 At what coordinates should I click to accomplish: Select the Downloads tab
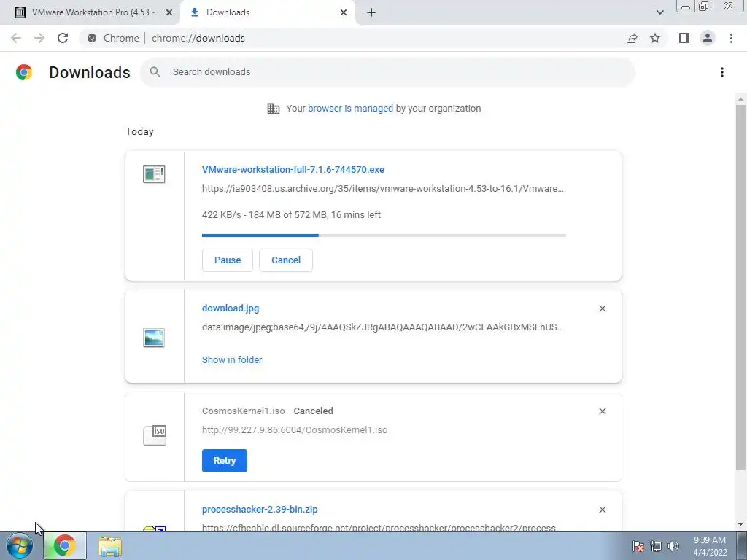(267, 12)
